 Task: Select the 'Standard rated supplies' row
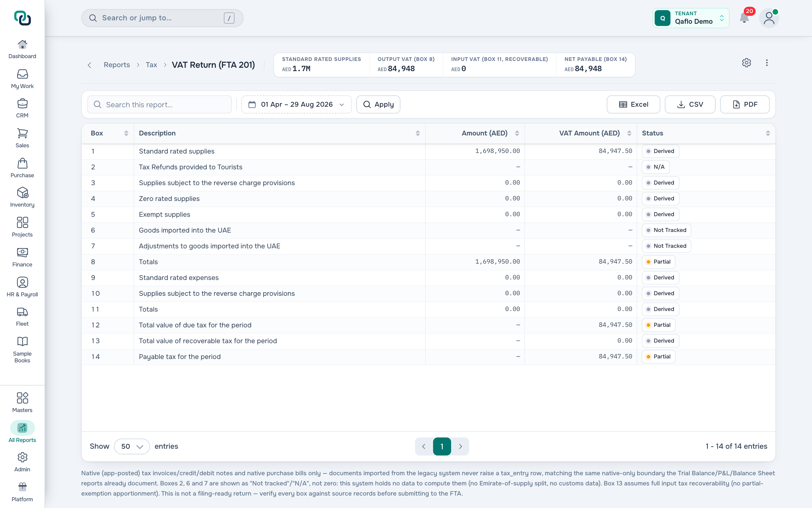point(429,151)
